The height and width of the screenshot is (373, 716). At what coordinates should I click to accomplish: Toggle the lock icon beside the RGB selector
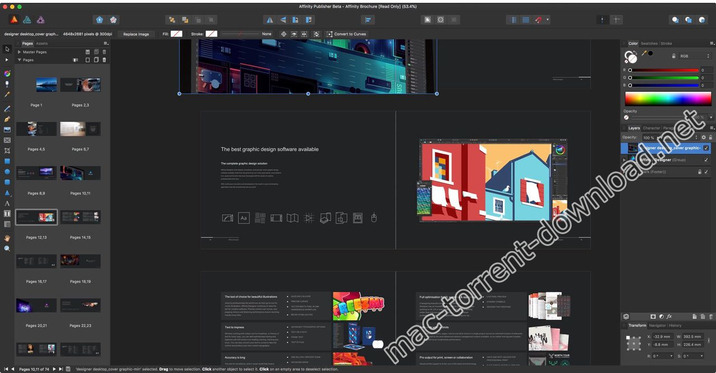[674, 56]
